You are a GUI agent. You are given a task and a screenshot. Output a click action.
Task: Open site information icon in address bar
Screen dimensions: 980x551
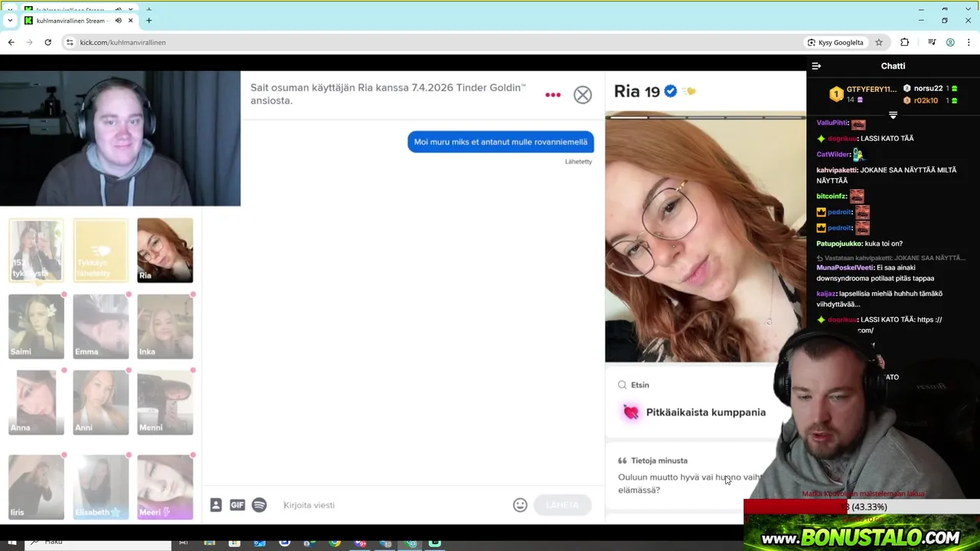70,42
